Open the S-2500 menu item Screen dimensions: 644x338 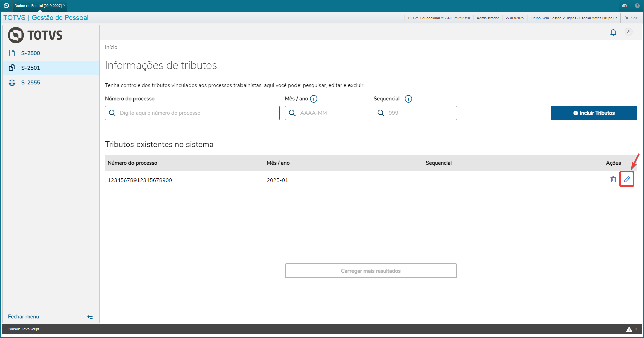[x=31, y=53]
